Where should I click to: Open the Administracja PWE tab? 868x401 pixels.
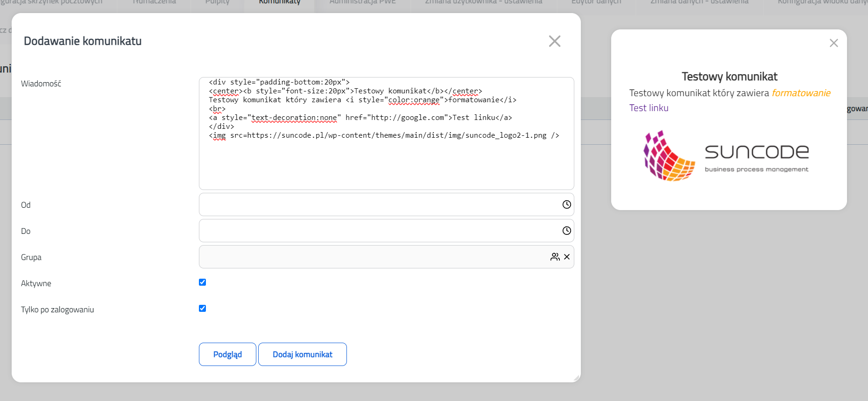(363, 2)
